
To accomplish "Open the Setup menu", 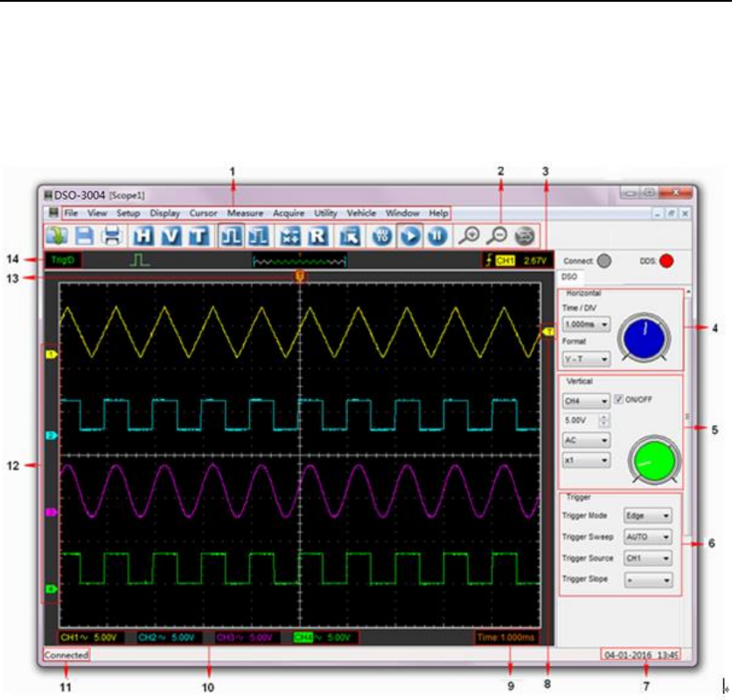I will 129,213.
